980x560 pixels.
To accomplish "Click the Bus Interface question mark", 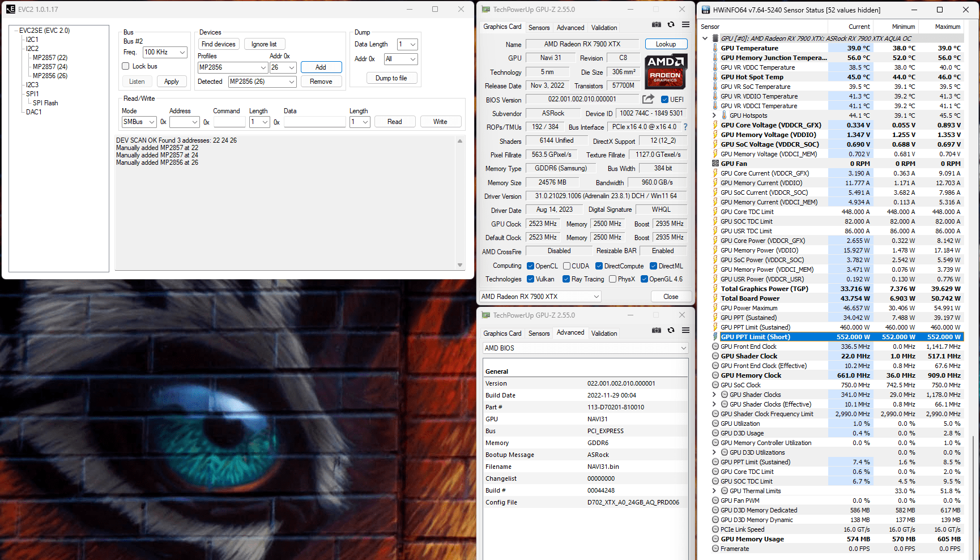I will pyautogui.click(x=685, y=127).
